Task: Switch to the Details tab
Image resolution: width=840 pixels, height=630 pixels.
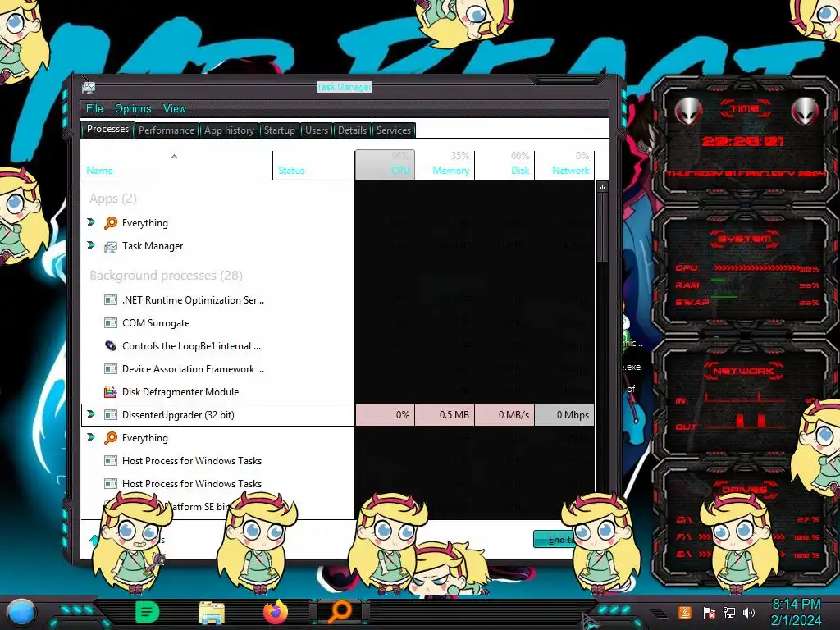Action: pos(352,130)
